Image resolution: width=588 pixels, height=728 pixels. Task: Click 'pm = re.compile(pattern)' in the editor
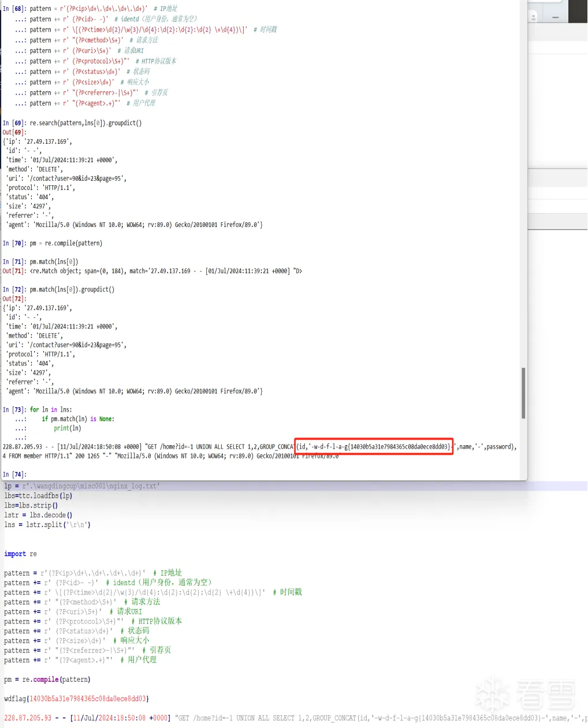click(x=47, y=680)
